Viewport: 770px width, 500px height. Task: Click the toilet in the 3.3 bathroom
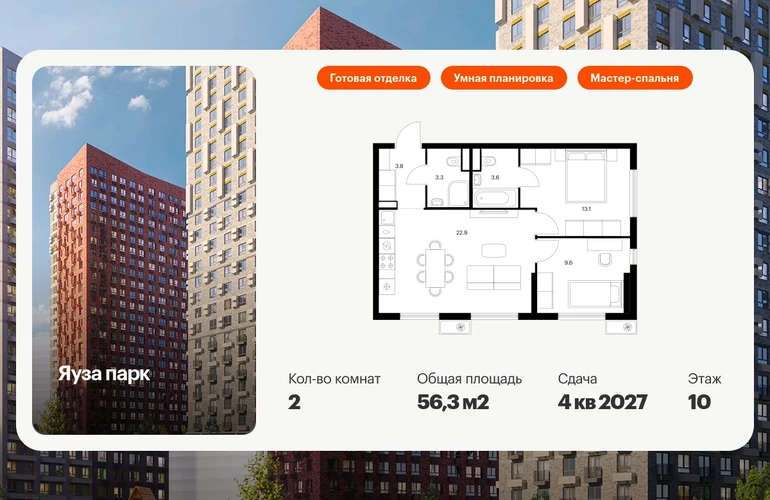tap(438, 202)
